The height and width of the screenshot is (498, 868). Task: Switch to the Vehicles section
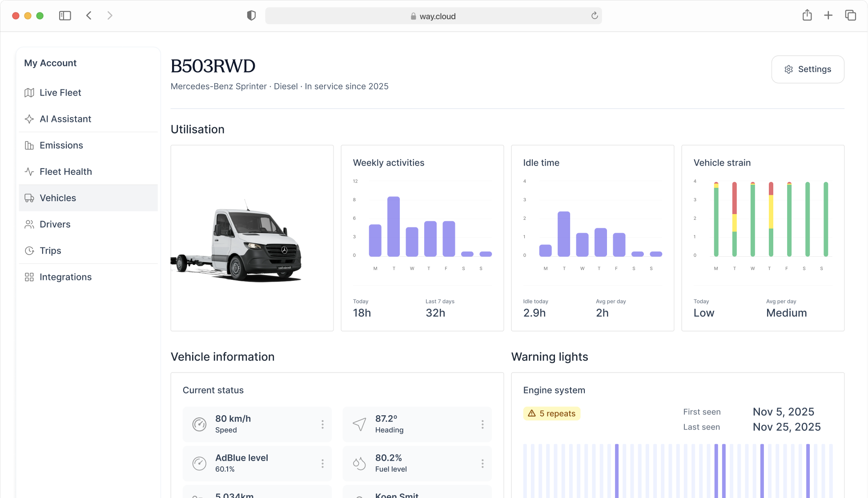click(58, 198)
